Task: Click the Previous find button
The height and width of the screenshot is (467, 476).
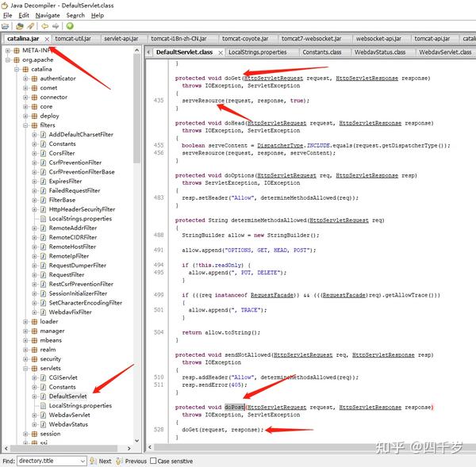Action: pos(131,461)
